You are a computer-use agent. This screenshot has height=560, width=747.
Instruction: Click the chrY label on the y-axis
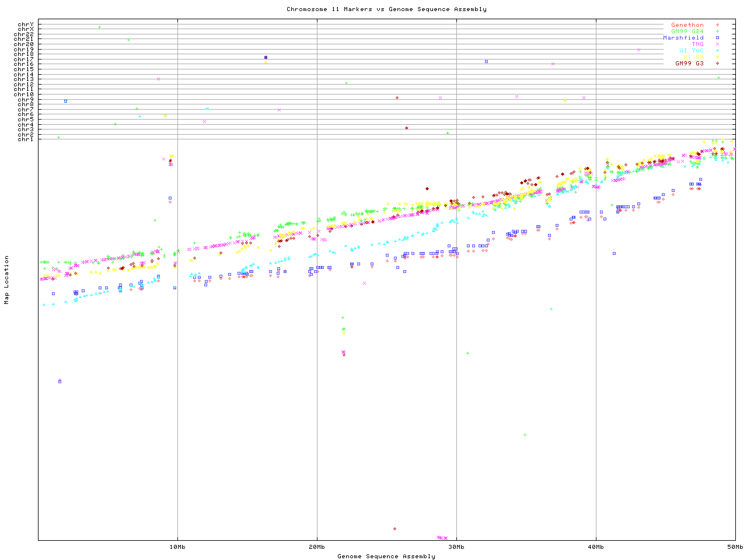[x=26, y=24]
